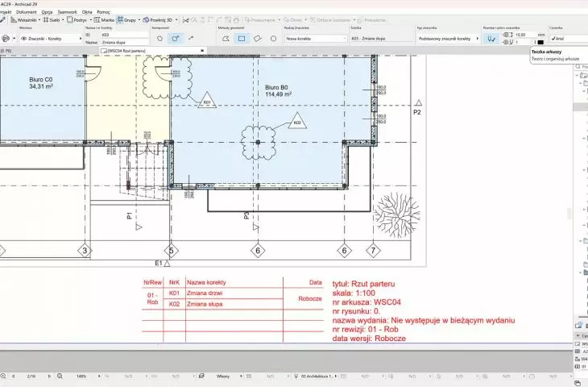The image size is (588, 387).
Task: Open the Opcje menu
Action: [47, 12]
